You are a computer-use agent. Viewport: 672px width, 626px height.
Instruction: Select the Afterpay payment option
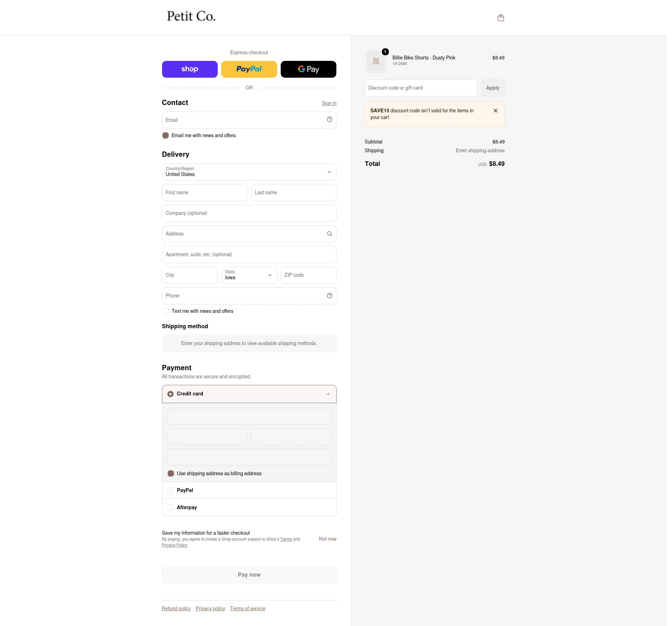pos(249,507)
